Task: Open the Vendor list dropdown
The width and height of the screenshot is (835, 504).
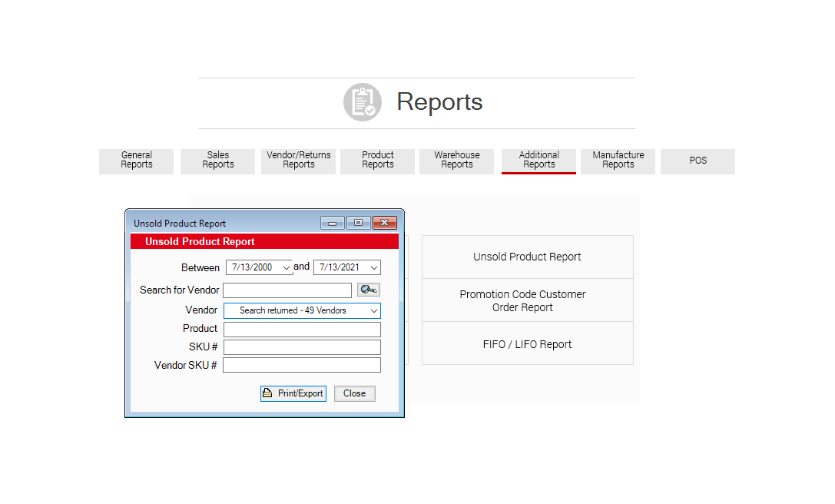Action: click(373, 310)
